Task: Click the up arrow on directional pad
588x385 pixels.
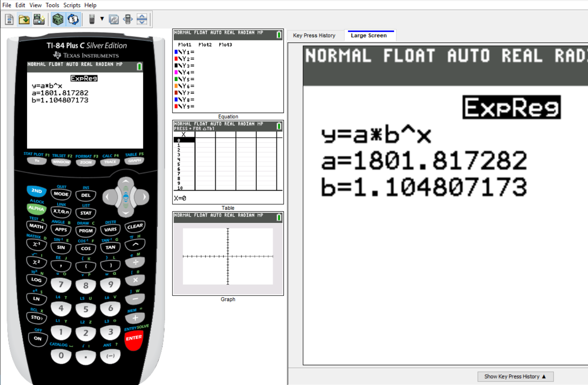Action: 126,182
